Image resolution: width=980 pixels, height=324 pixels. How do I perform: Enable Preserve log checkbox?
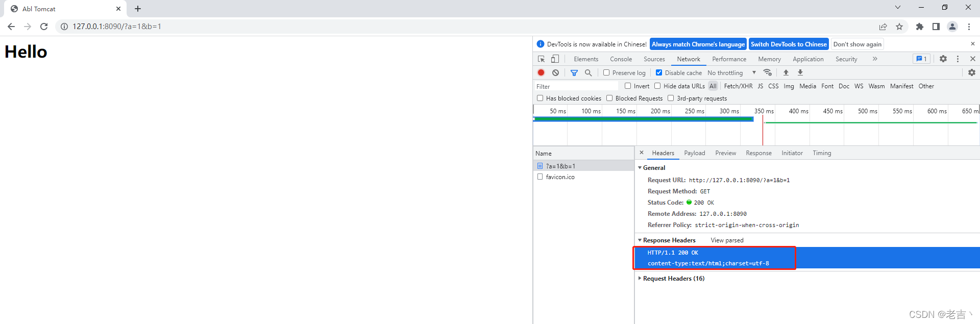pyautogui.click(x=606, y=73)
